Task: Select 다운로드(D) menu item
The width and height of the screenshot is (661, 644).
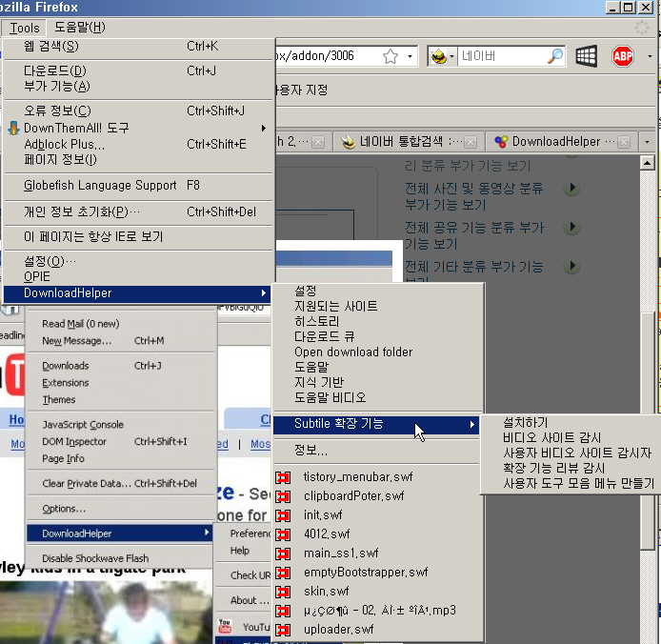Action: coord(139,70)
